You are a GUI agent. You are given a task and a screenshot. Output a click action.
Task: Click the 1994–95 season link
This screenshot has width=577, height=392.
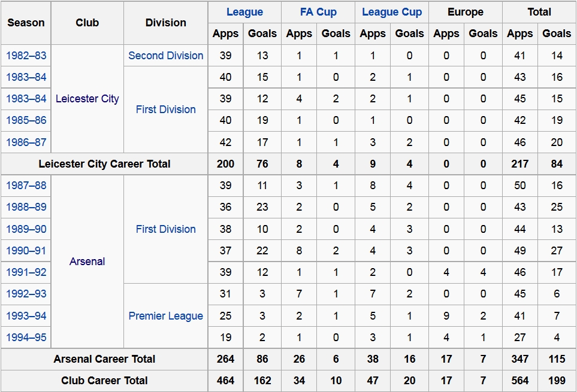(26, 338)
